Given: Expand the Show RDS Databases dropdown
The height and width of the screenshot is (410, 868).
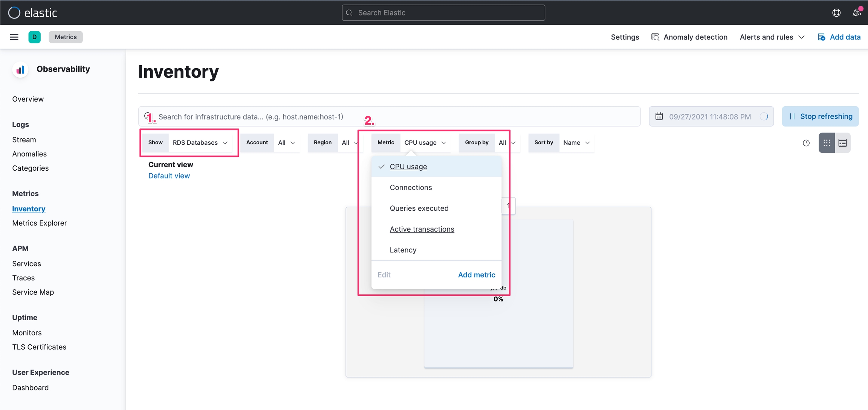Looking at the screenshot, I should point(200,142).
